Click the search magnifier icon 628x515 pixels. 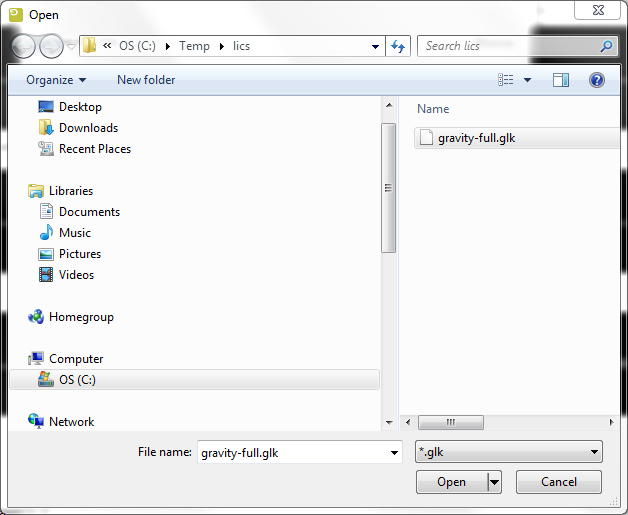[606, 46]
